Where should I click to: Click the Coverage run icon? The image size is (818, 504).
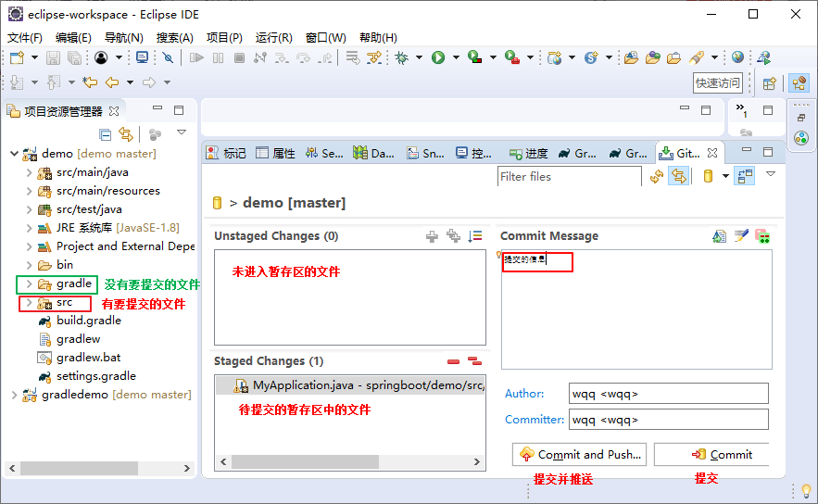point(474,57)
